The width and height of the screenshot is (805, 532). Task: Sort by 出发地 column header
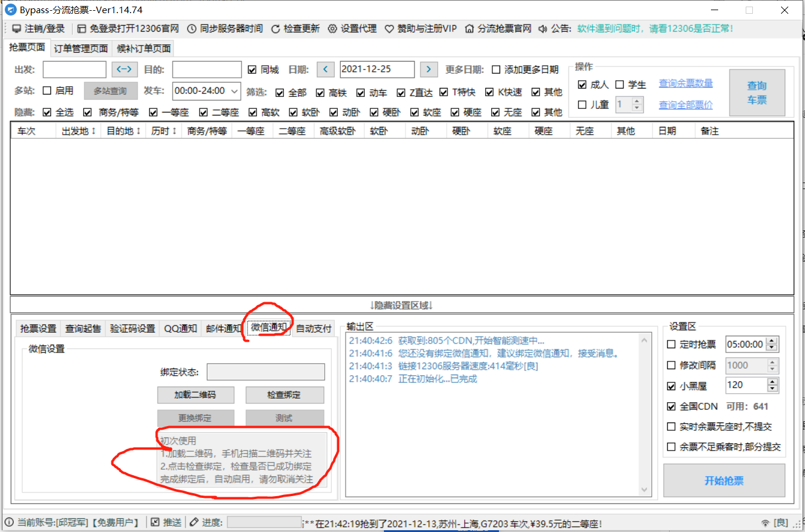(78, 131)
